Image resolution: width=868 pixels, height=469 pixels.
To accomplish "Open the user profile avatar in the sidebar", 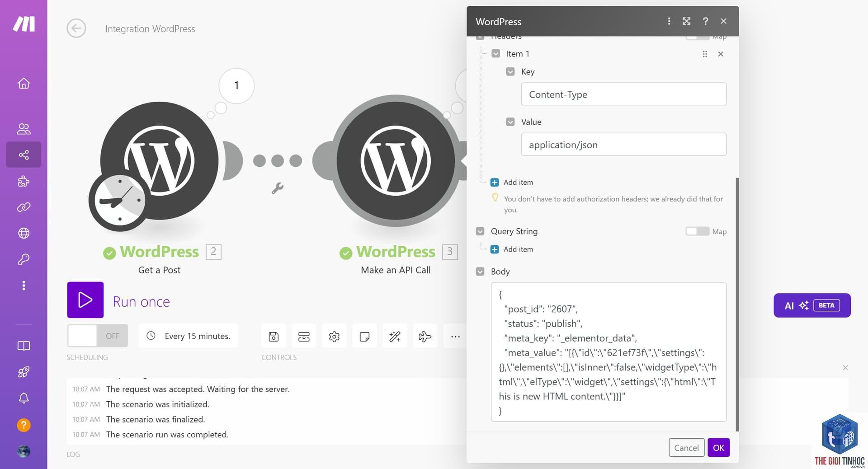I will (x=24, y=451).
